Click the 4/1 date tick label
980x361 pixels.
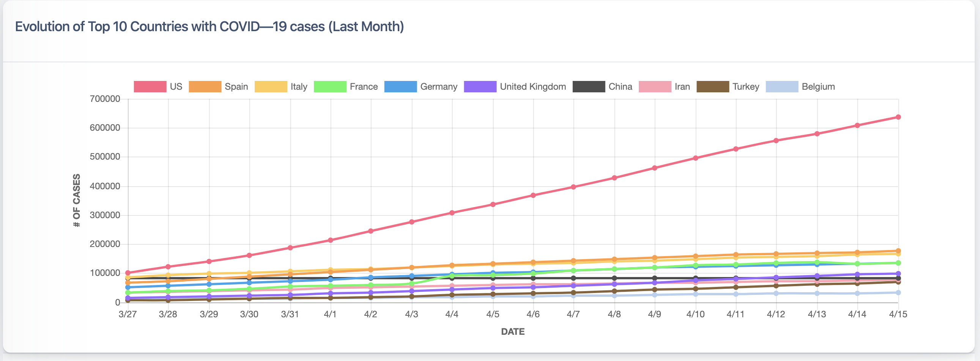pos(331,315)
